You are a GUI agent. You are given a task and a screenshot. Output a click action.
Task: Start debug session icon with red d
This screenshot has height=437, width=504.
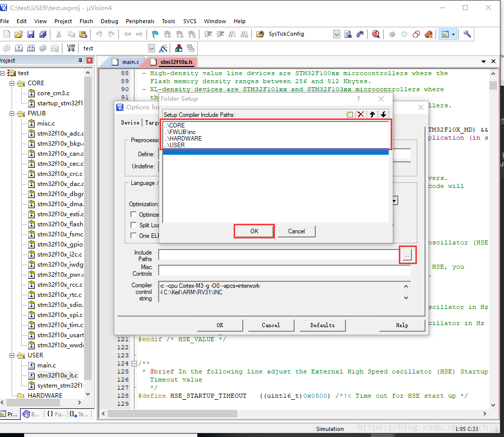click(376, 34)
